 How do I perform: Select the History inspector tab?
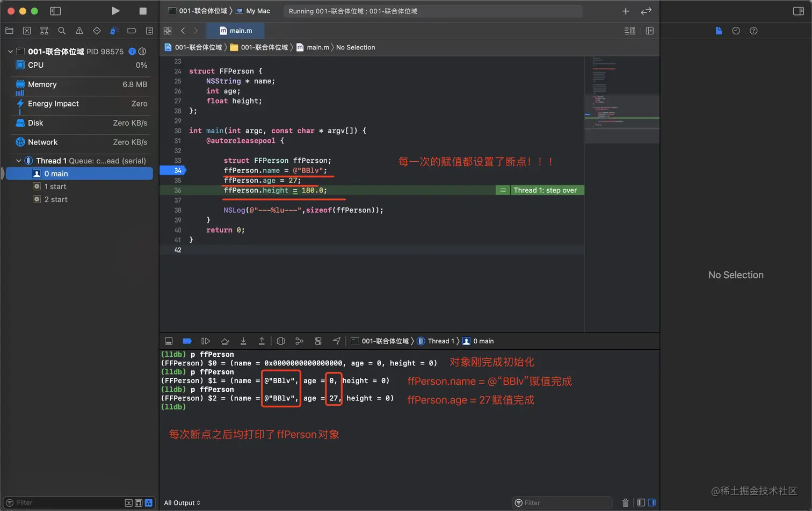point(736,31)
